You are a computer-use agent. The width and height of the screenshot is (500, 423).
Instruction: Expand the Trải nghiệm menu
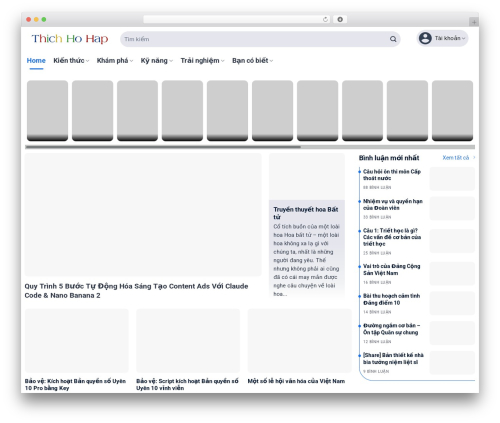202,61
